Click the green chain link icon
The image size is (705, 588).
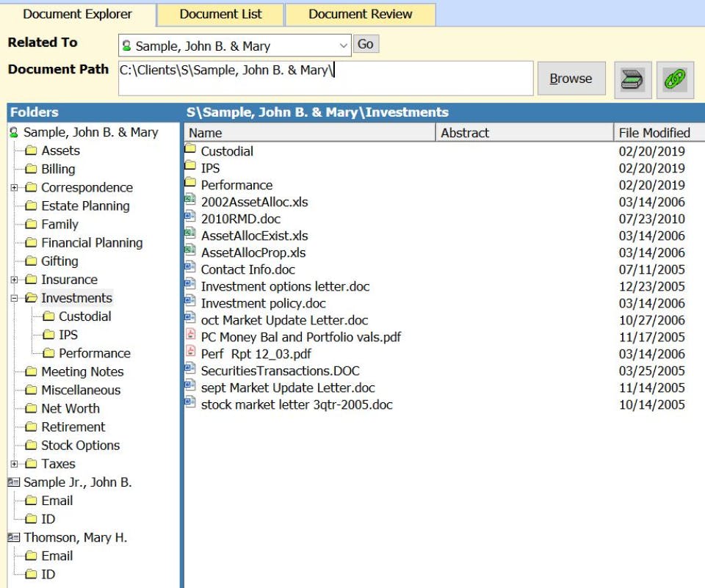tap(675, 79)
